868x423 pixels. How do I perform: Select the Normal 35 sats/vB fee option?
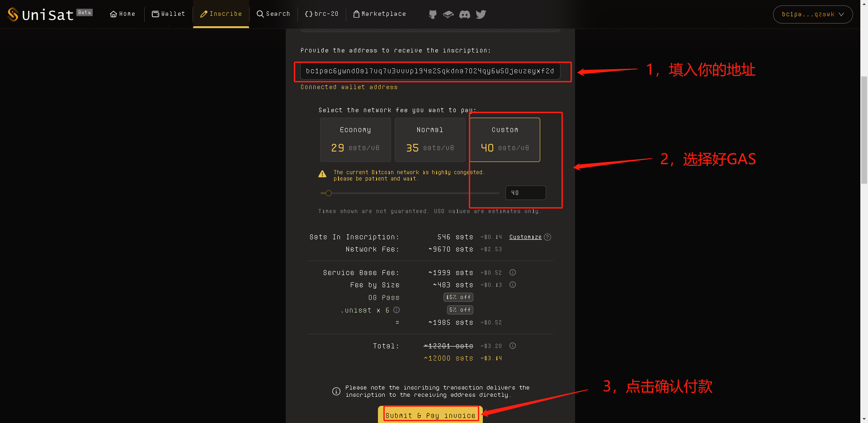tap(430, 139)
